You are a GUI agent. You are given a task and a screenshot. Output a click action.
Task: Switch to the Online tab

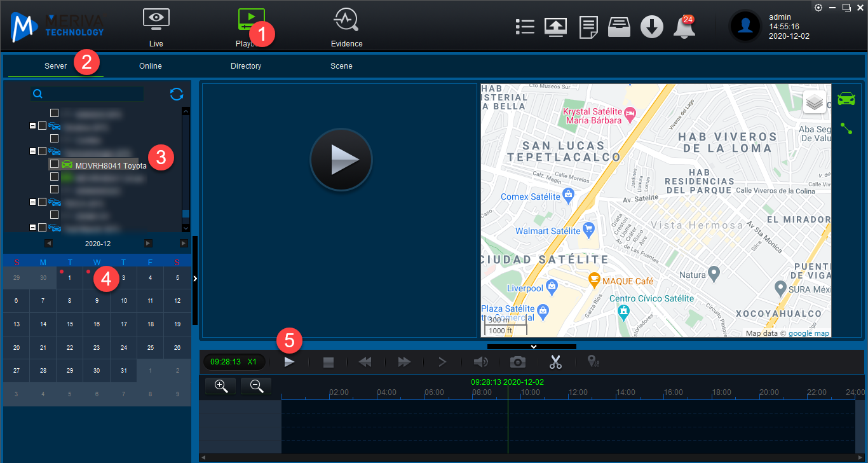[x=151, y=66]
